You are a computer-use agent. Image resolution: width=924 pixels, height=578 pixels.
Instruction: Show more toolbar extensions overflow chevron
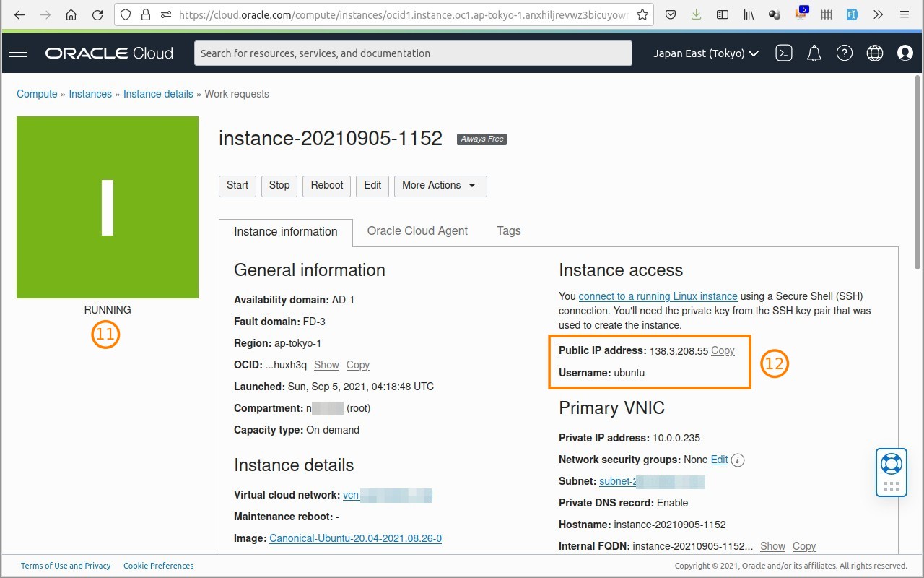[x=879, y=14]
